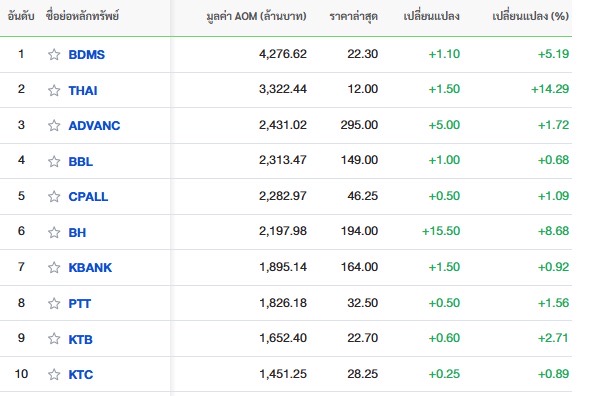Click the อันดับ column header
The height and width of the screenshot is (396, 591).
pos(21,16)
